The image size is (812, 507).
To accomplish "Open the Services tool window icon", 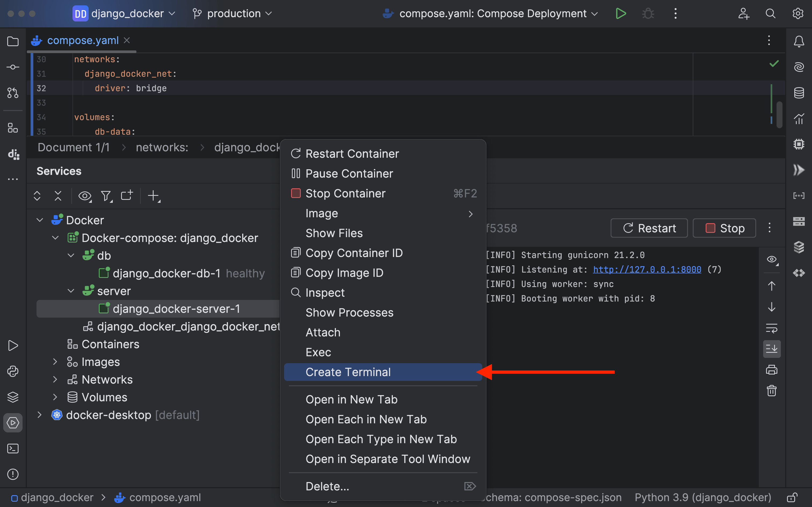I will pyautogui.click(x=13, y=422).
